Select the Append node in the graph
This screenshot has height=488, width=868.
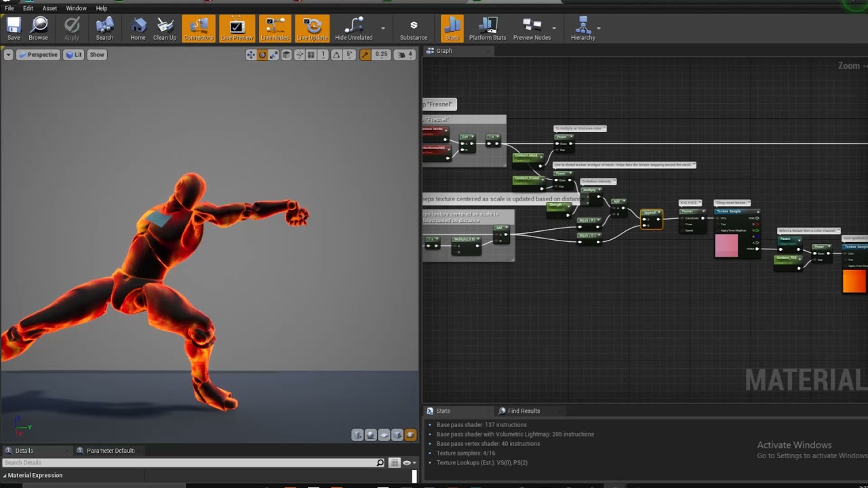click(651, 219)
